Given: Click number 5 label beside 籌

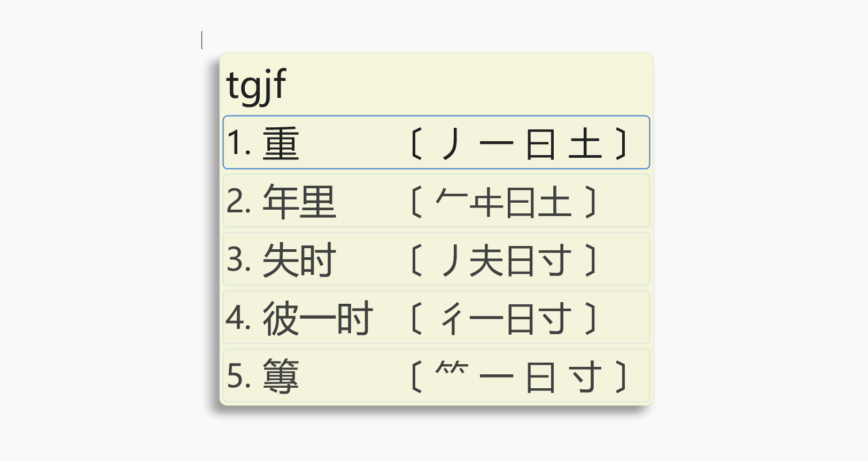Looking at the screenshot, I should point(238,377).
